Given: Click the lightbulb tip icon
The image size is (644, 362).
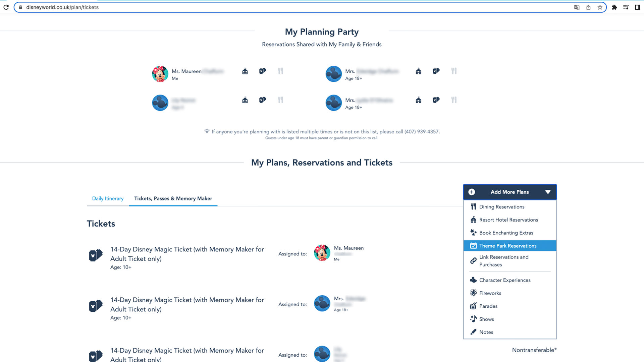Looking at the screenshot, I should [207, 131].
